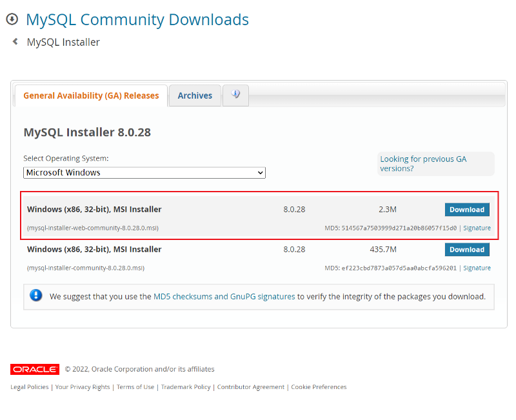Click filename mysql-installer-community-8.0.28.0.msi

[86, 268]
